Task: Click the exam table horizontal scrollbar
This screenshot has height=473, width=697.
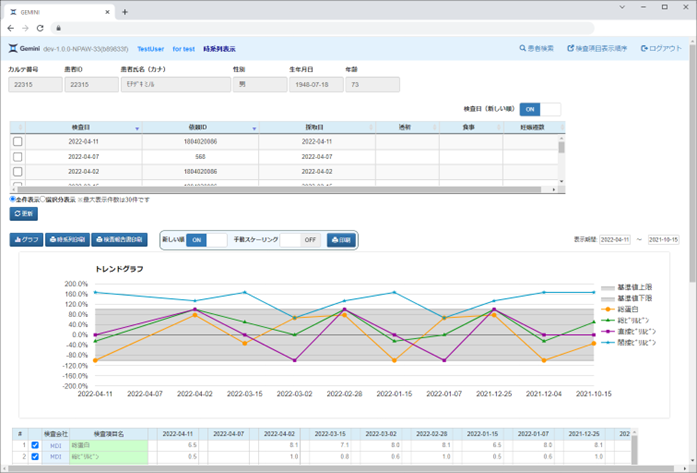Action: [x=280, y=189]
